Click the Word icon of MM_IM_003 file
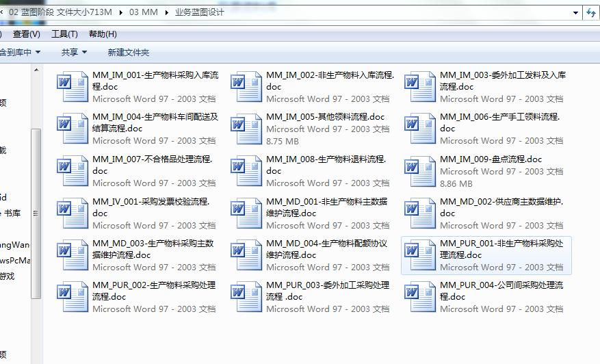Screen dimensions: 600x364 point(420,86)
